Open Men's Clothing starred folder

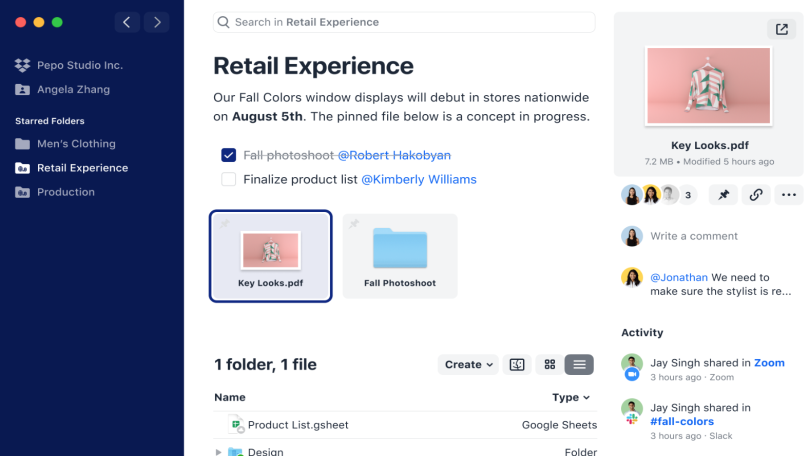pos(76,144)
